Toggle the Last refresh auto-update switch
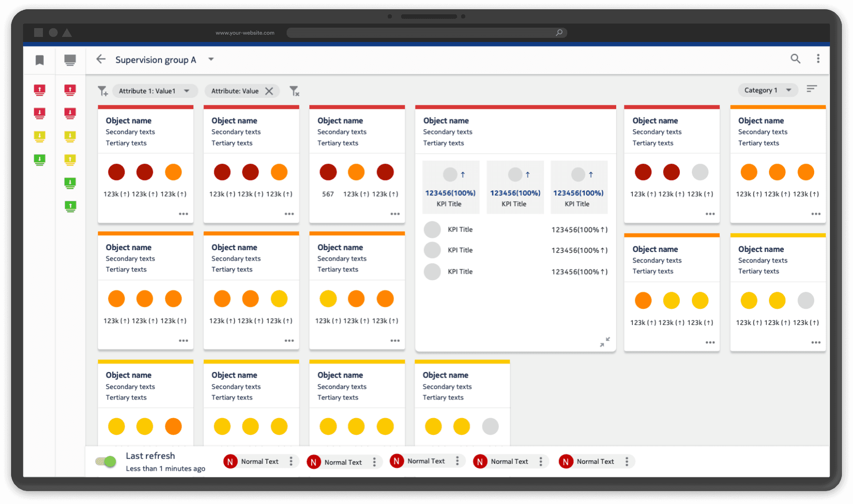The width and height of the screenshot is (853, 504). (106, 461)
